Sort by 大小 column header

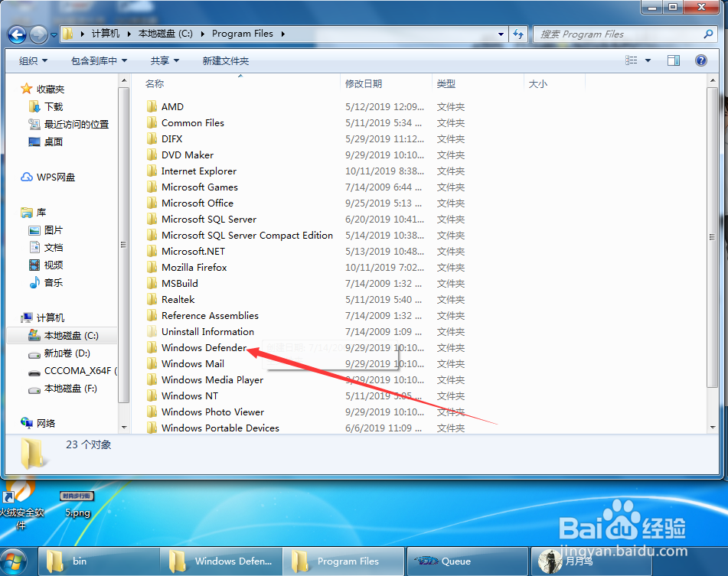(538, 84)
